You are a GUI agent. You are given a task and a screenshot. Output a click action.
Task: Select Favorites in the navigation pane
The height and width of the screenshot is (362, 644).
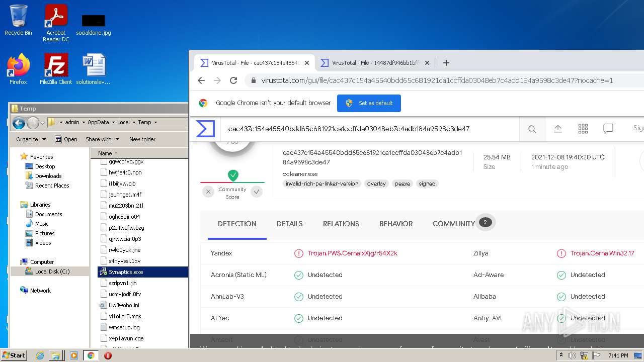[x=41, y=157]
